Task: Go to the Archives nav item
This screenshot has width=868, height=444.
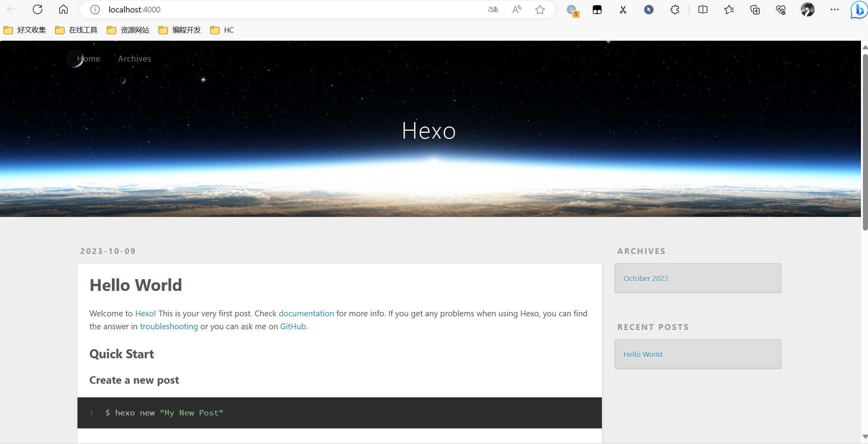Action: coord(134,59)
